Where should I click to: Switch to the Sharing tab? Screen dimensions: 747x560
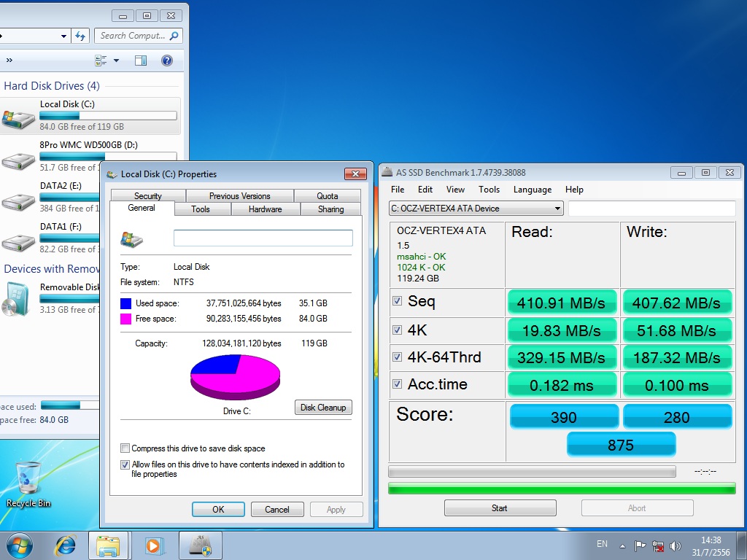330,209
